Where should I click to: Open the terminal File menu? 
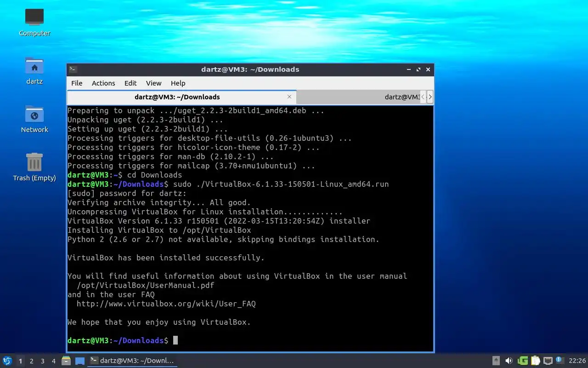[77, 83]
